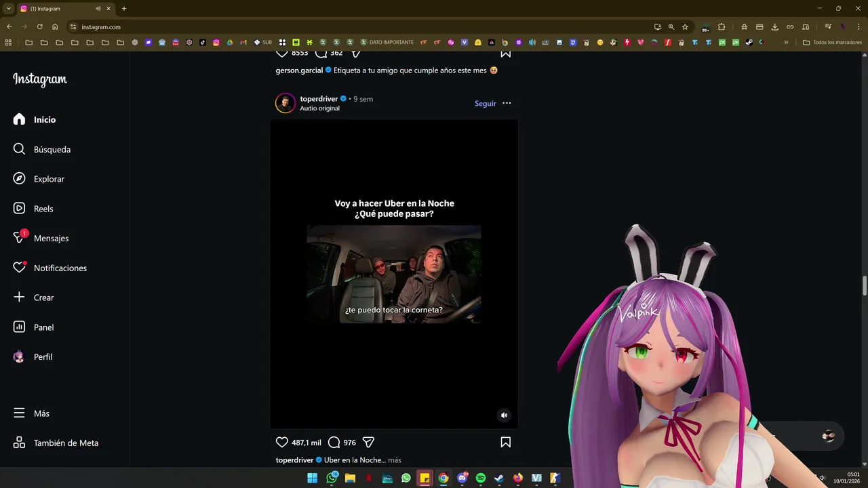Open File Explorer from the taskbar

click(350, 478)
